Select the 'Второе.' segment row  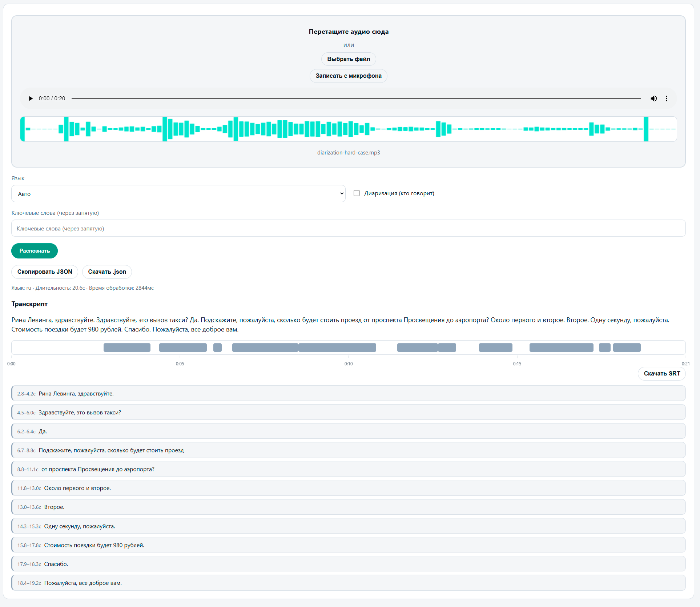pyautogui.click(x=349, y=507)
